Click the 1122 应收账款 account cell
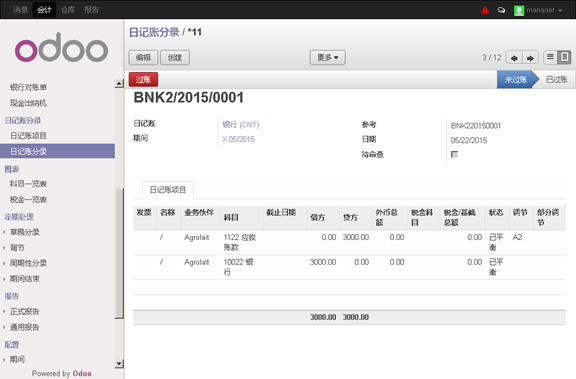Image resolution: width=576 pixels, height=379 pixels. tap(240, 242)
